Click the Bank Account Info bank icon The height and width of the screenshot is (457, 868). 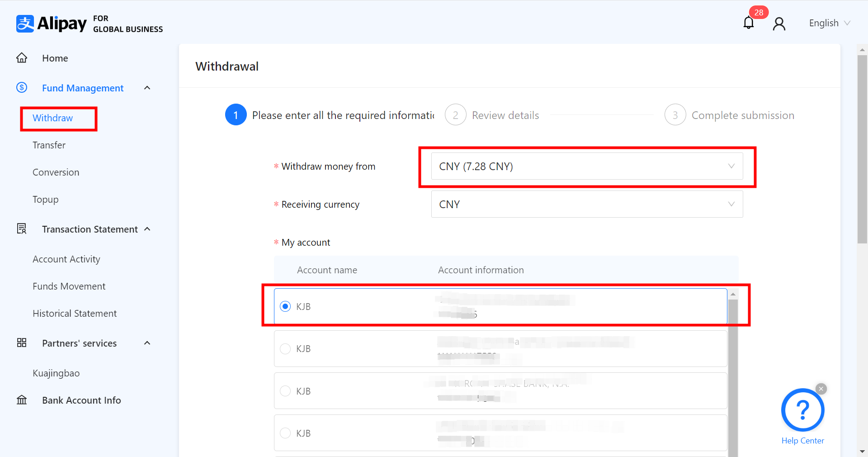[22, 400]
